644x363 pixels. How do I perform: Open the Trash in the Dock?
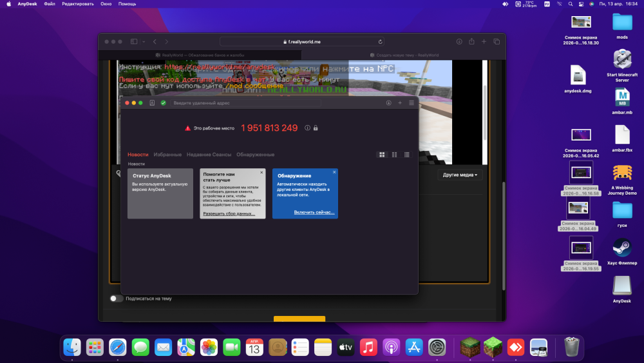click(571, 347)
